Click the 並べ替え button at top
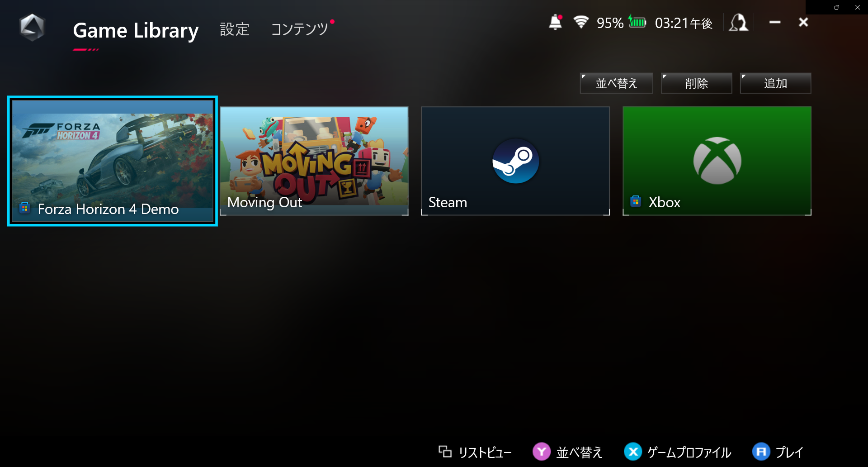 (x=617, y=83)
